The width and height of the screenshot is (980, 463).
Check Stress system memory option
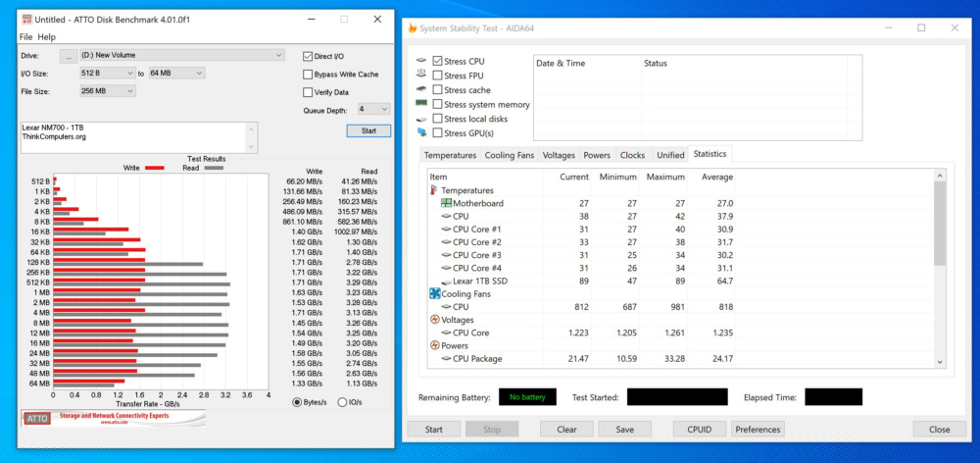pos(437,104)
